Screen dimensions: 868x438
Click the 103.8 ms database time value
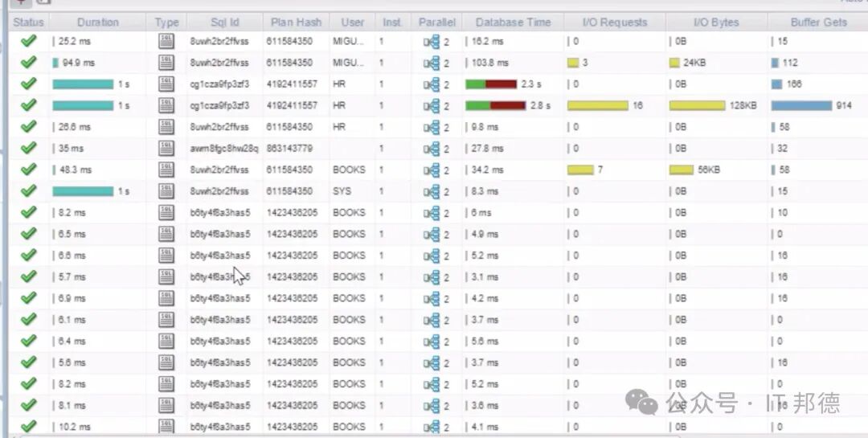490,63
